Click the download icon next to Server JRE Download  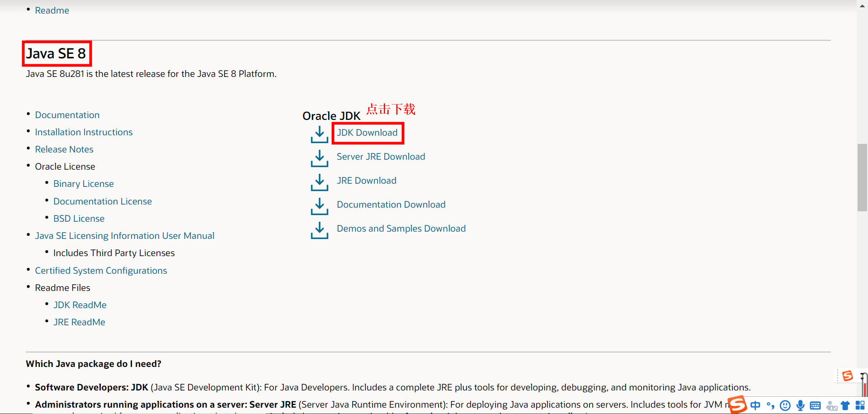[319, 158]
